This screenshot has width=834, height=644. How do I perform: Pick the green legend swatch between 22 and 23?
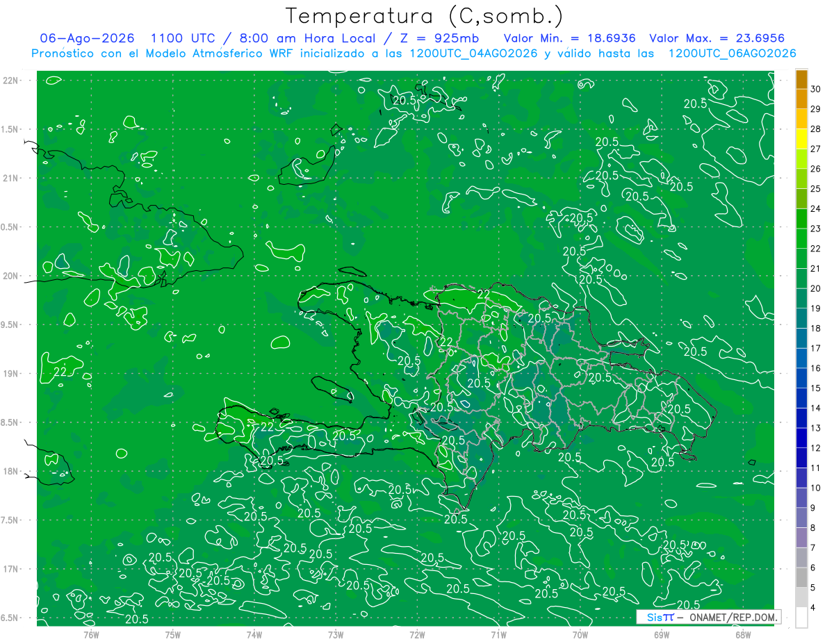[x=801, y=239]
